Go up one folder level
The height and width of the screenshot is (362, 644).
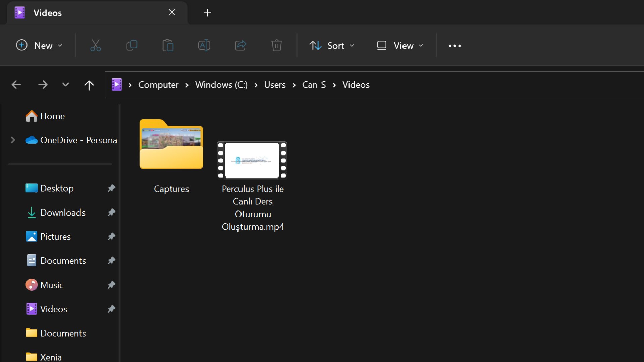(89, 85)
